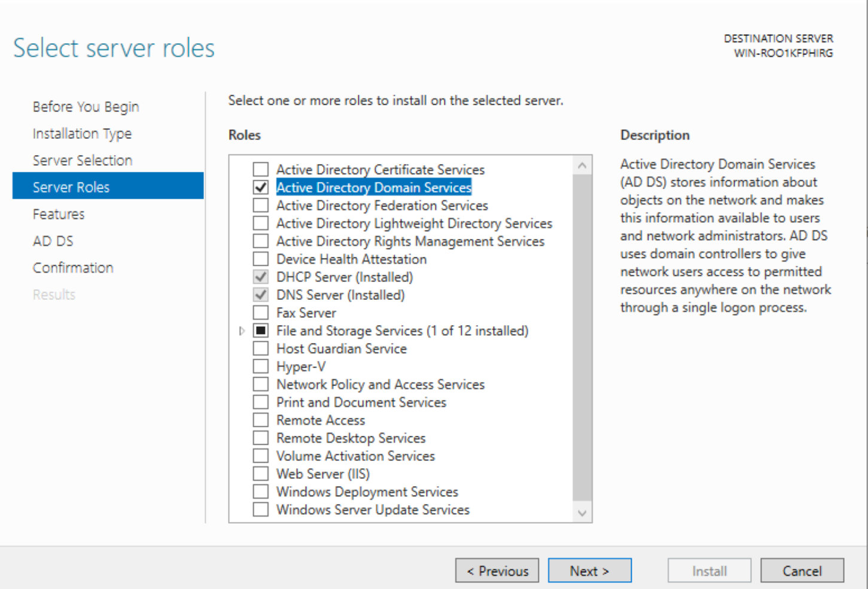The height and width of the screenshot is (589, 868).
Task: Click the roles list scroll down arrow
Action: pos(582,513)
